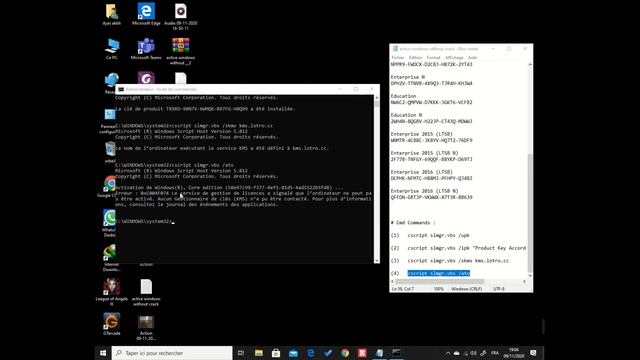Viewport: 640px width, 360px height.
Task: Show hidden system tray icons
Action: (448, 353)
